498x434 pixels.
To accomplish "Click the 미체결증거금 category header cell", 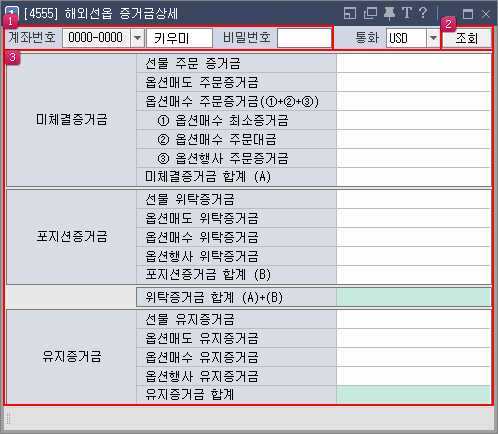I will point(72,120).
